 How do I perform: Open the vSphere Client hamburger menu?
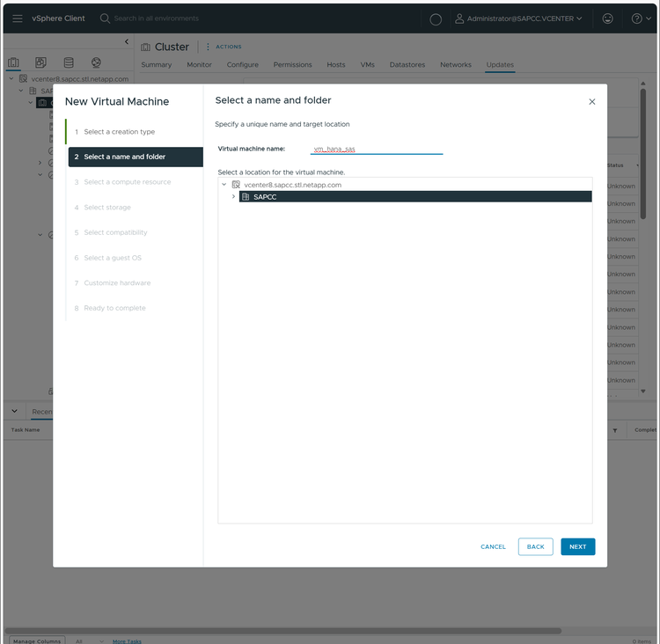[18, 18]
